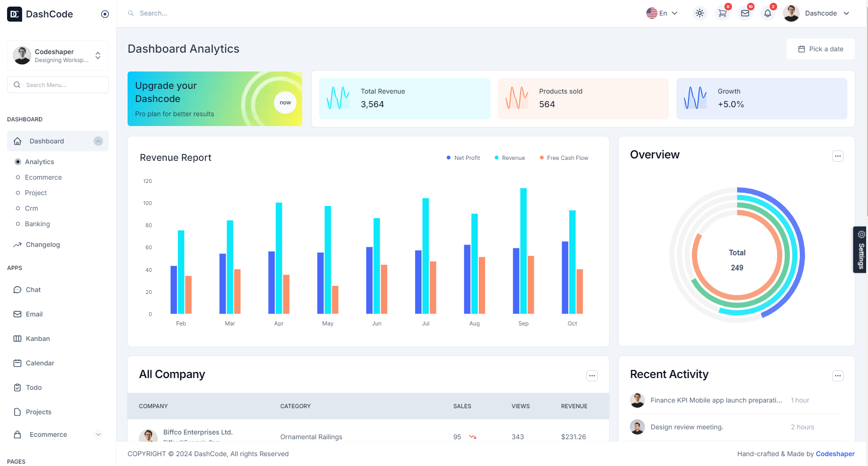Select the Analytics submenu item

(40, 162)
